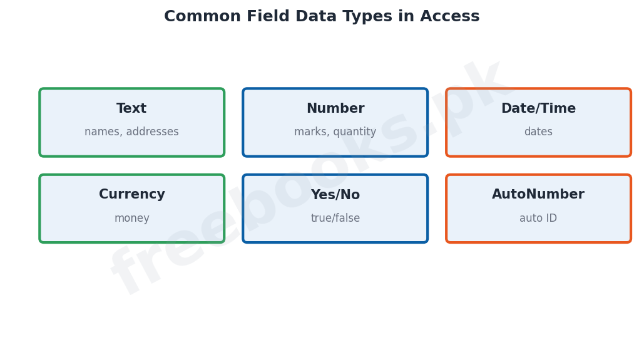Click the bold 'AutoNumber' heading label
This screenshot has width=644, height=342.
[x=538, y=194]
